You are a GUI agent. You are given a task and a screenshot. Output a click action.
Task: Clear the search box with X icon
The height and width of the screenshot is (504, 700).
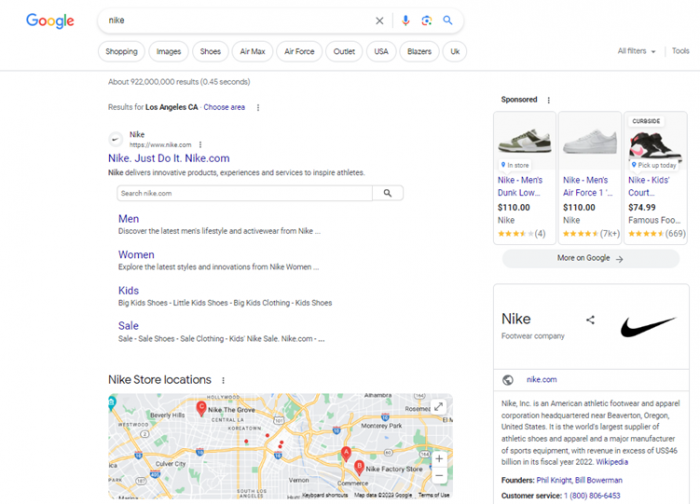[379, 21]
